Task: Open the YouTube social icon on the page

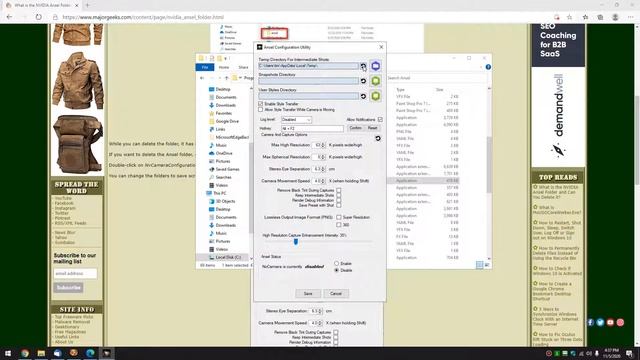Action: tap(610, 322)
